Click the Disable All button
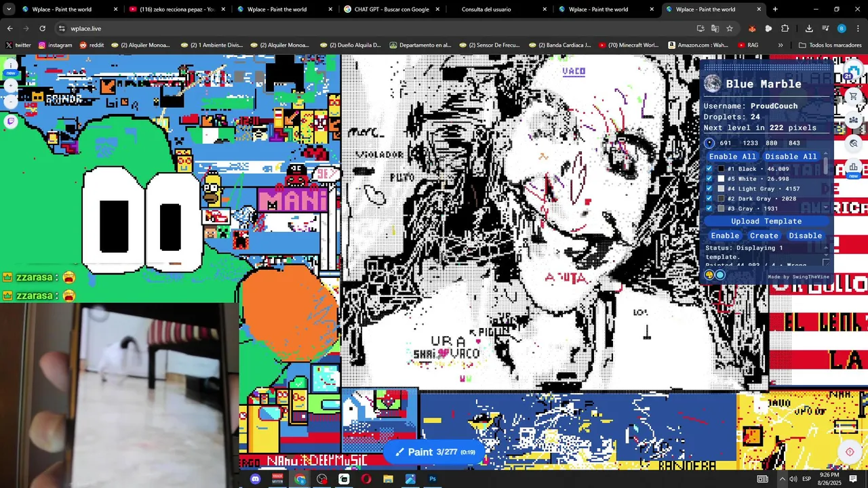 coord(791,157)
